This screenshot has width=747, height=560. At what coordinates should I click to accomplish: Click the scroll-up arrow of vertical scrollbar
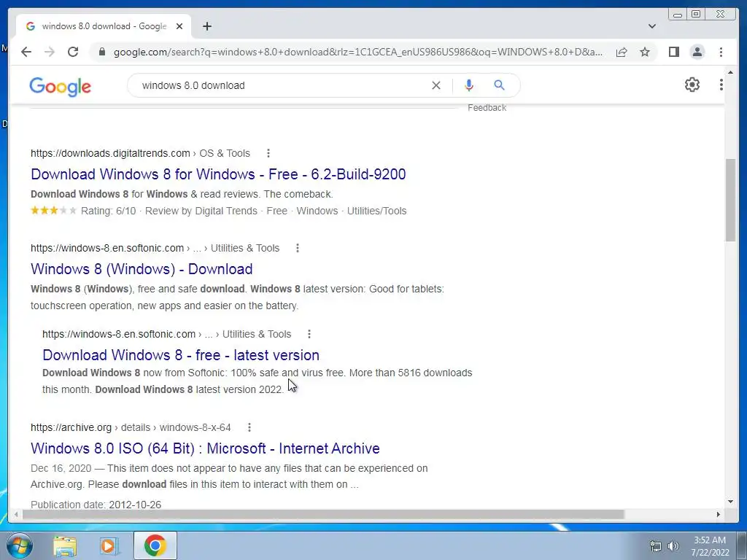[x=730, y=72]
